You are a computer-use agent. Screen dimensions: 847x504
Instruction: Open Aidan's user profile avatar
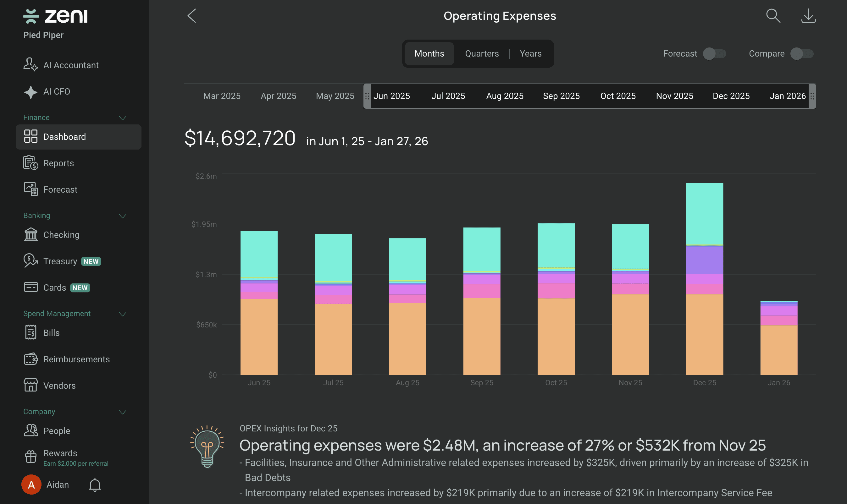click(31, 485)
